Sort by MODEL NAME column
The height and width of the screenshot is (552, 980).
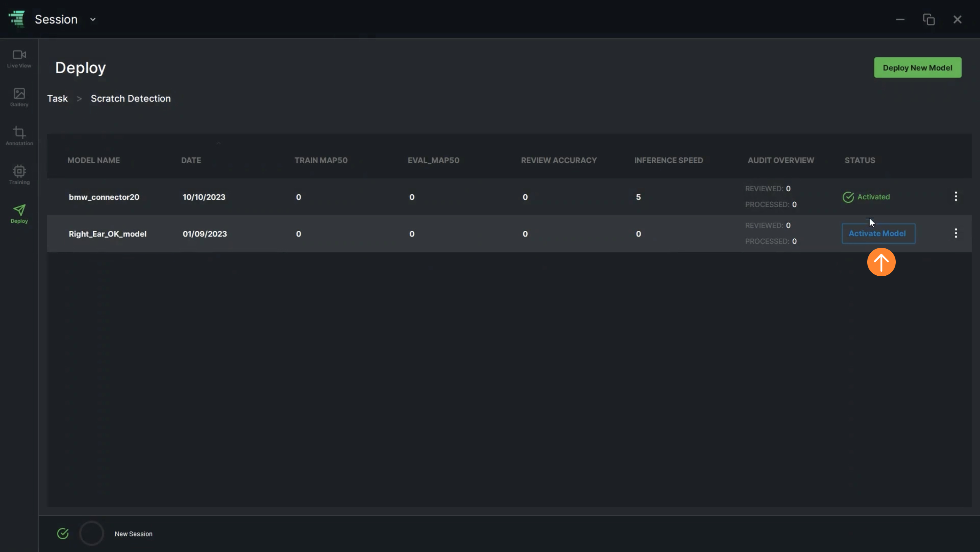point(94,160)
